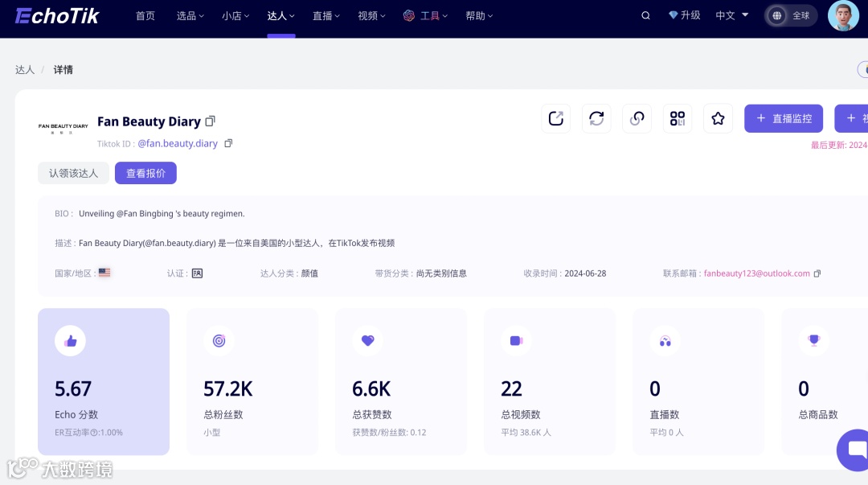This screenshot has width=868, height=485.
Task: Click the verification badge icon
Action: click(197, 273)
